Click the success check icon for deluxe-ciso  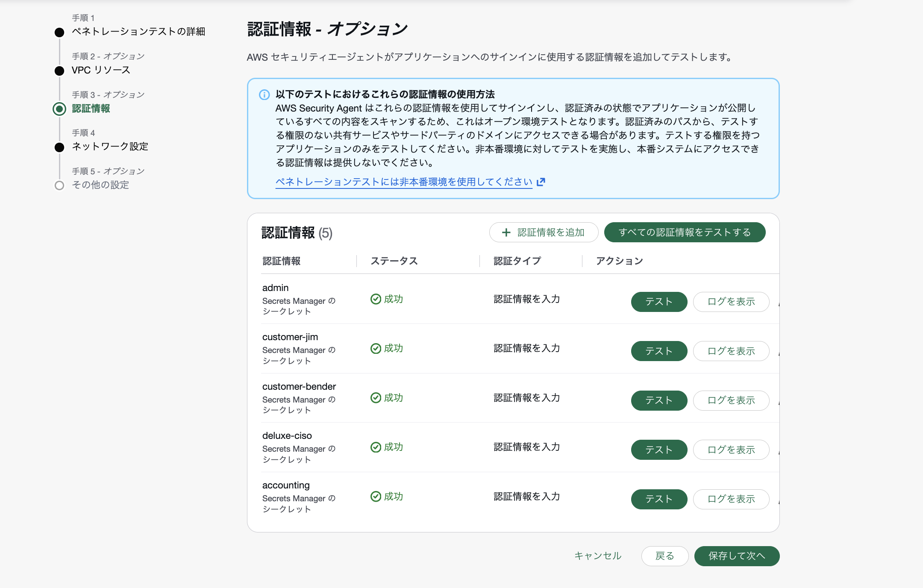(376, 447)
